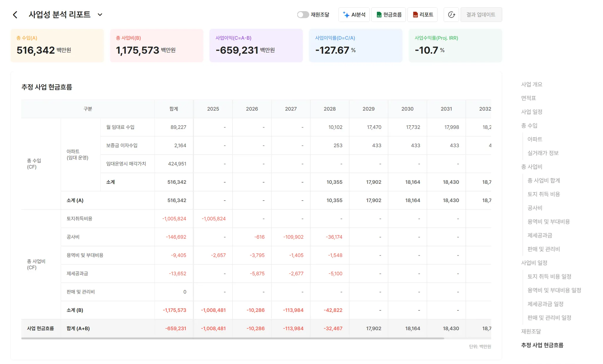Viewport: 603px width, 364px height.
Task: Click the 2028 column header
Action: pos(329,109)
